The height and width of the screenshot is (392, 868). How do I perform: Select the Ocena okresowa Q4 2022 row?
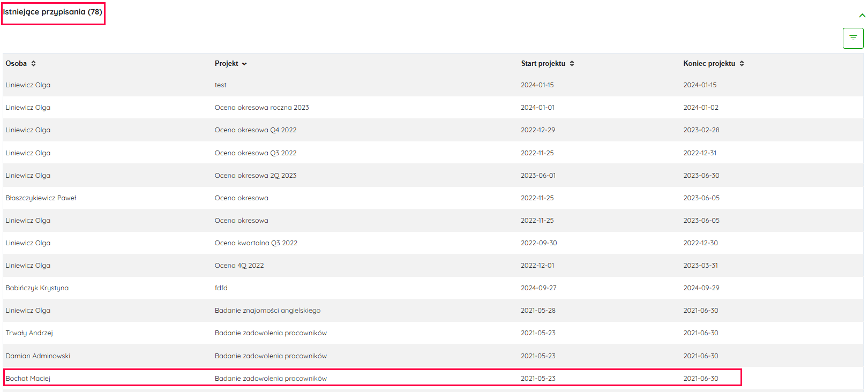point(255,130)
